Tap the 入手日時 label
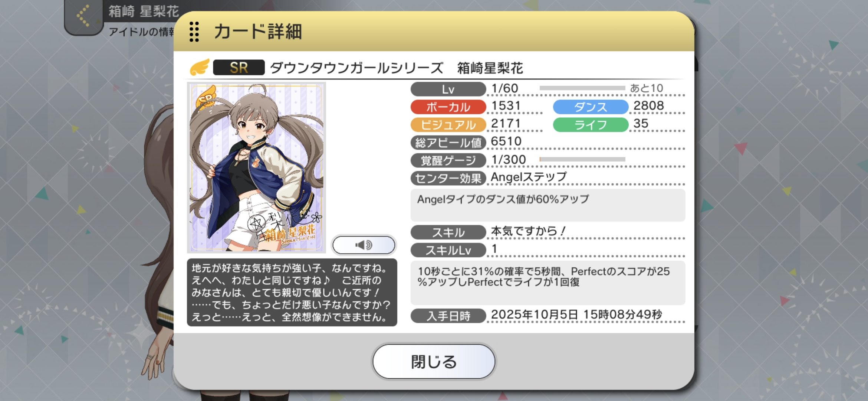The width and height of the screenshot is (868, 401). click(448, 316)
